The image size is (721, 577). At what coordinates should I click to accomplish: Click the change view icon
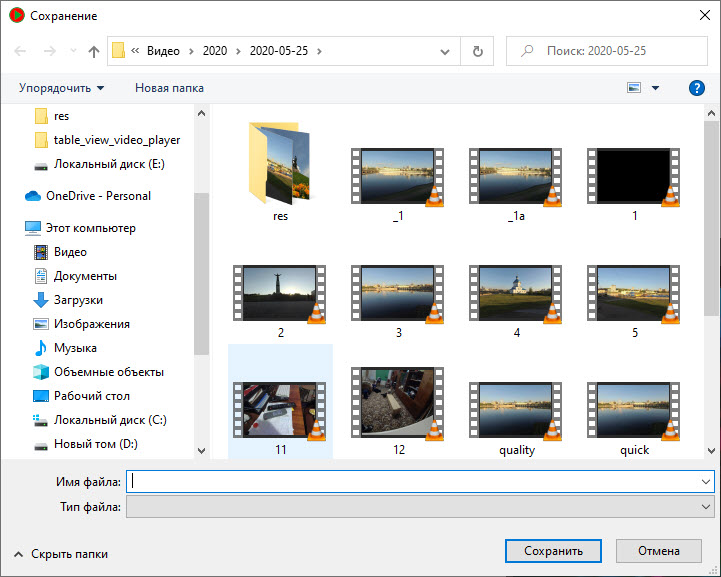pyautogui.click(x=634, y=88)
